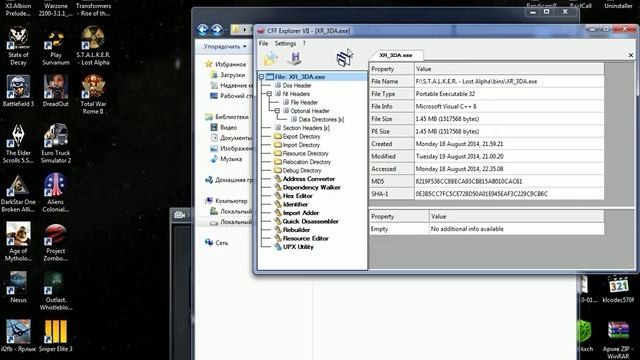Screen dimensions: 640x360
Task: Open the ? help menu
Action: click(x=304, y=43)
